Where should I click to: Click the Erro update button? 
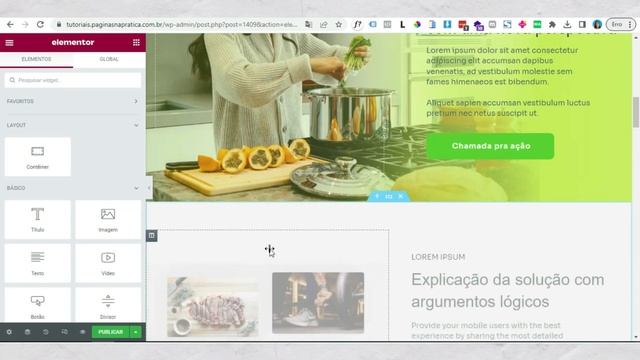tap(621, 24)
